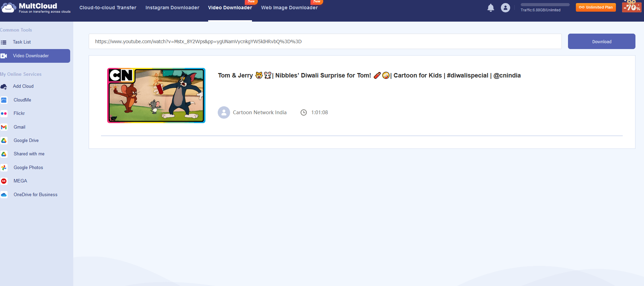This screenshot has height=286, width=644.
Task: Click the CloudMe service icon
Action: (4, 100)
